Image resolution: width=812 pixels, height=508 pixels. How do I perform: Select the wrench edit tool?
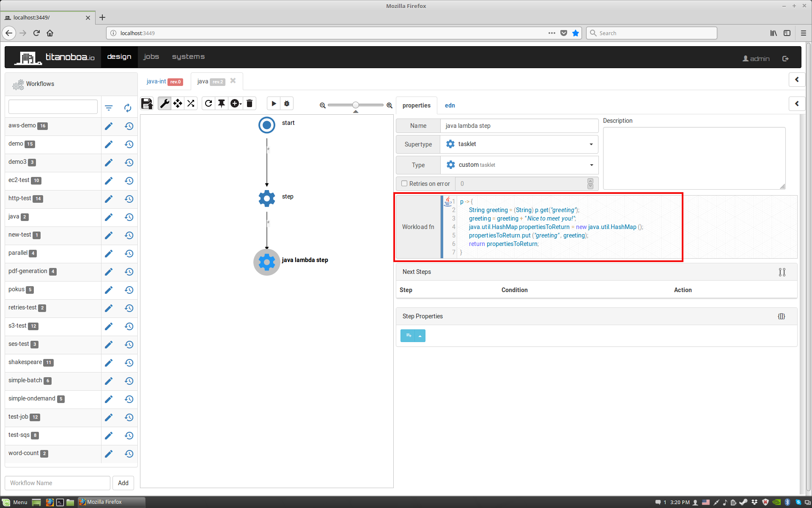(165, 104)
